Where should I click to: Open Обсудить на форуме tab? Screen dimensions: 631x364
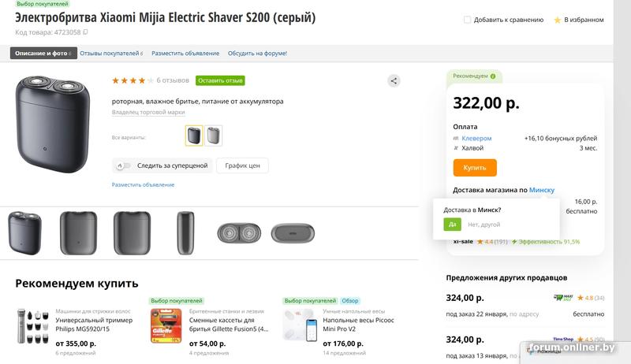click(x=257, y=54)
